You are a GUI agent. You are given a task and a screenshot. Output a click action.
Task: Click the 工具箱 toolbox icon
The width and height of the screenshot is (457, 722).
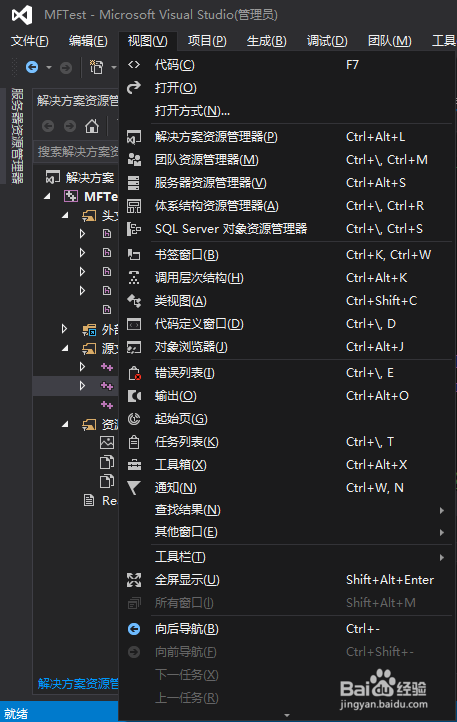134,465
